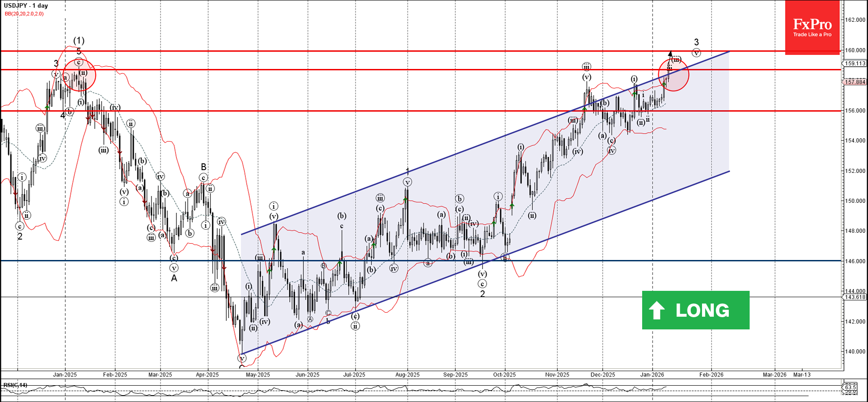This screenshot has width=868, height=402.
Task: Click the Apr-2025 date axis label
Action: (x=207, y=375)
